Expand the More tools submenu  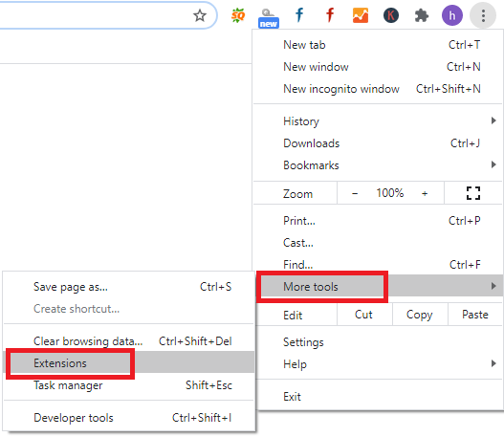pyautogui.click(x=380, y=286)
